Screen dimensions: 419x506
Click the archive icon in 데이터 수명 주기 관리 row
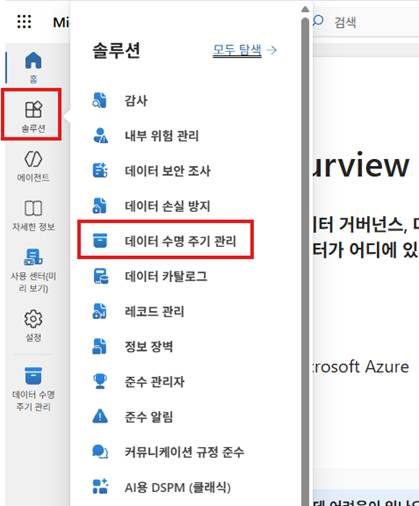(100, 241)
